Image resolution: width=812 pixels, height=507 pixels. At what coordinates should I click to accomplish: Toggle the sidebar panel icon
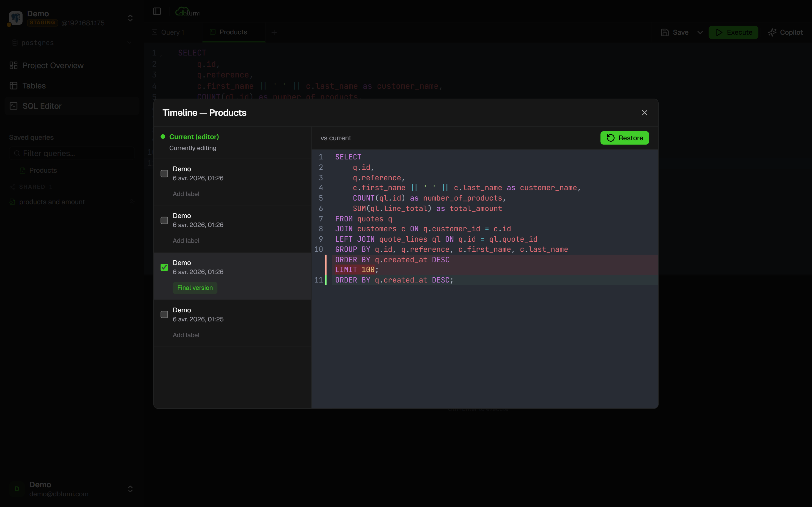point(157,11)
